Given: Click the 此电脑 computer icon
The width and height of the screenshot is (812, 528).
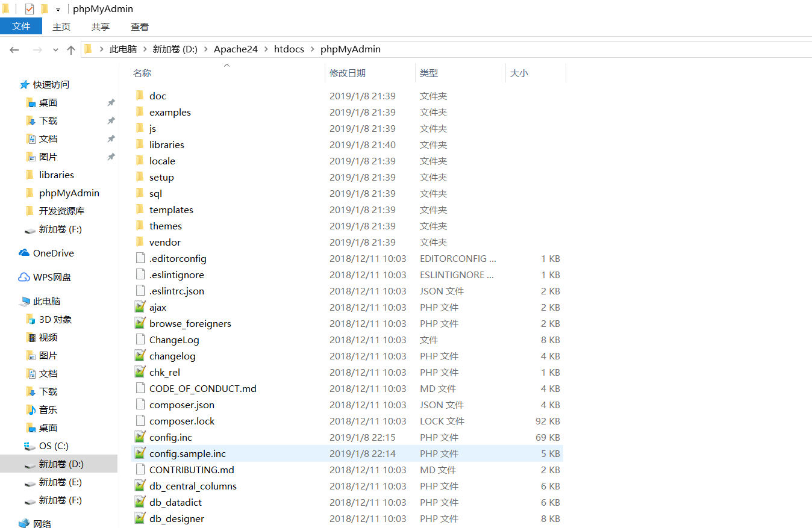Looking at the screenshot, I should tap(25, 301).
